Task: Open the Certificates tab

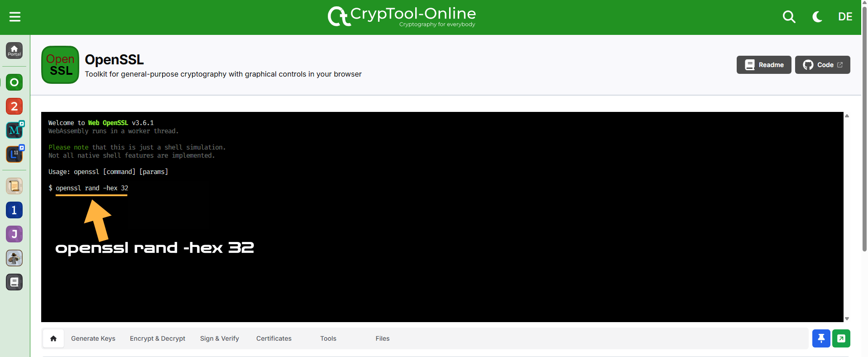Action: [x=274, y=338]
